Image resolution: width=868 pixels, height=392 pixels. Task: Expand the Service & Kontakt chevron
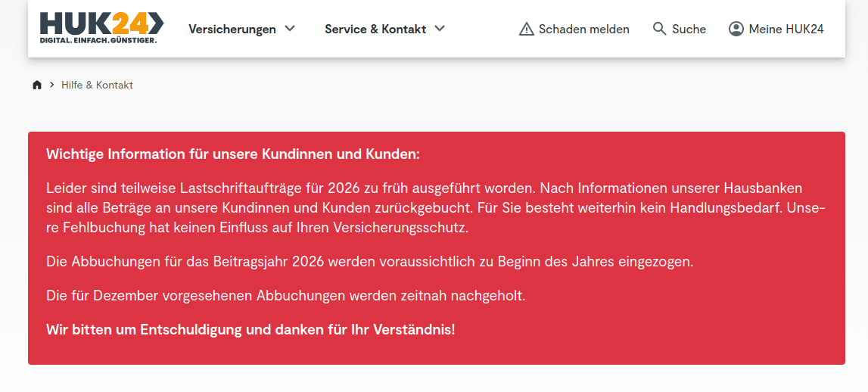coord(440,29)
